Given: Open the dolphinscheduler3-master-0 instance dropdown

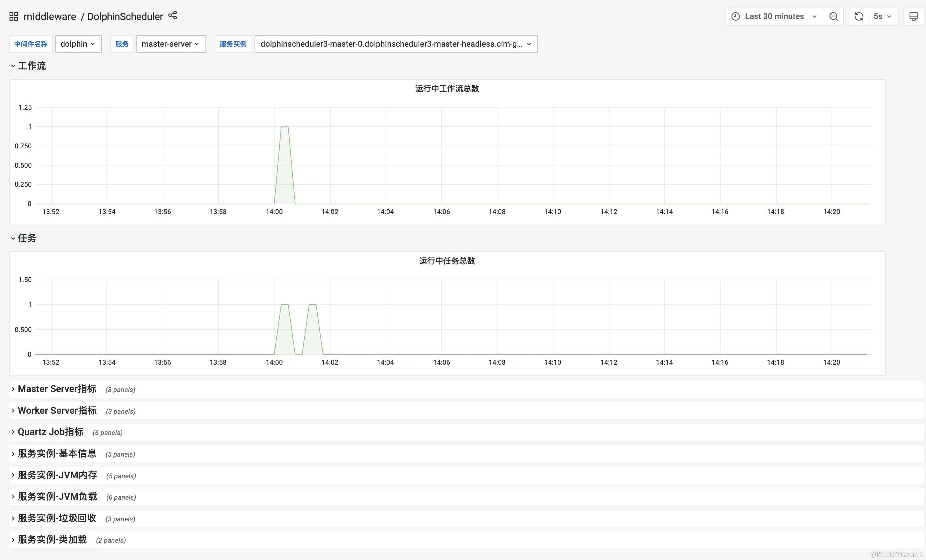Looking at the screenshot, I should (x=396, y=44).
